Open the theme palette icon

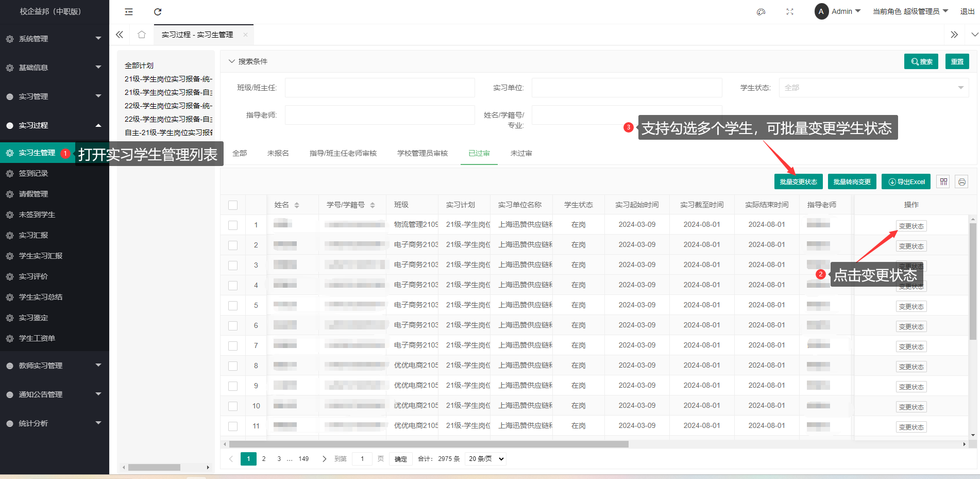[x=761, y=12]
